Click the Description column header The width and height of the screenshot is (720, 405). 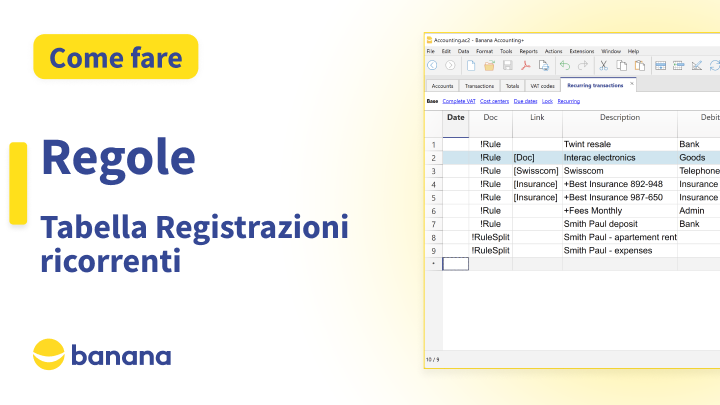tap(620, 124)
